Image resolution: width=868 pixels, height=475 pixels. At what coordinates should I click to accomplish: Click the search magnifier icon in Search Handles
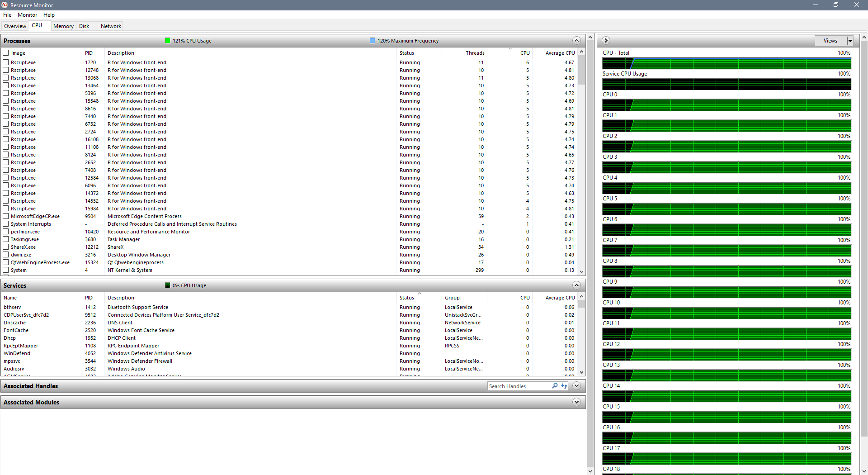click(x=555, y=386)
